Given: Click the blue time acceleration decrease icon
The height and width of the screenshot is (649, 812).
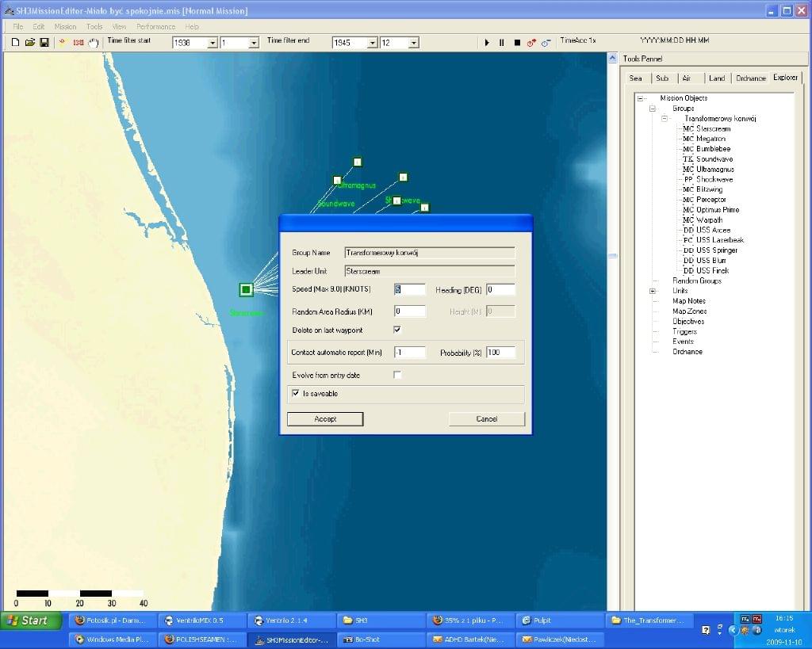Looking at the screenshot, I should [546, 43].
